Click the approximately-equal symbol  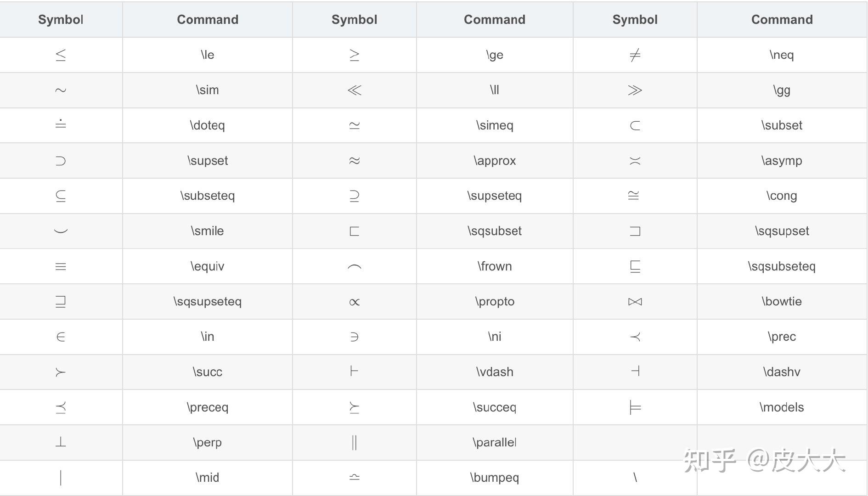[x=354, y=161]
